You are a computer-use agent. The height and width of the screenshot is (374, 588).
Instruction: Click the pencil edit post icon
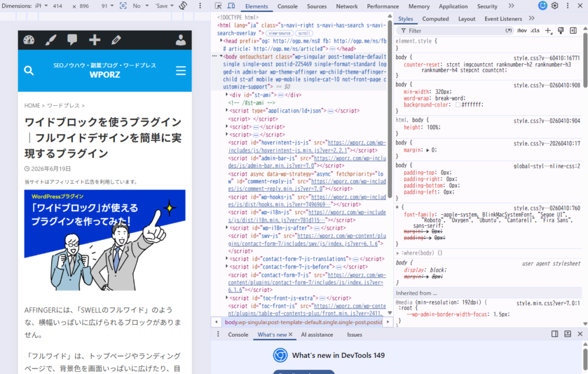pyautogui.click(x=116, y=40)
